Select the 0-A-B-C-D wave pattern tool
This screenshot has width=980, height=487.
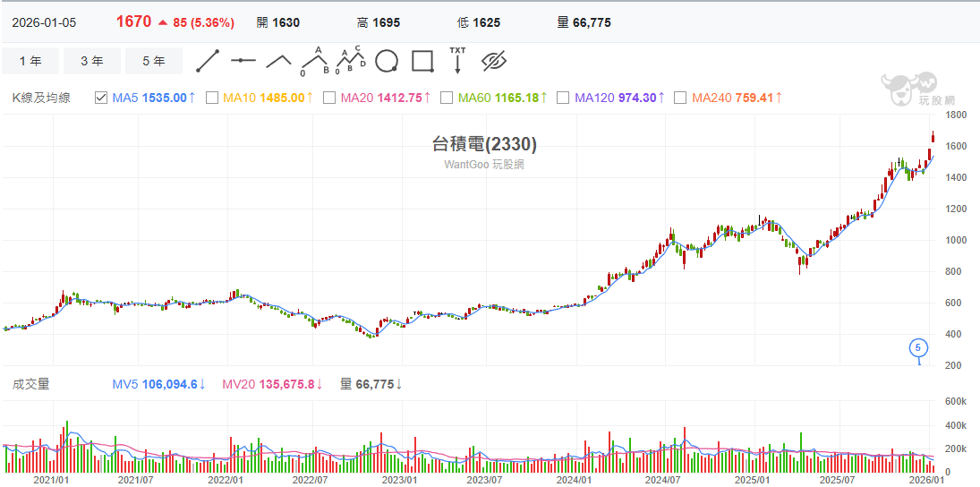350,61
